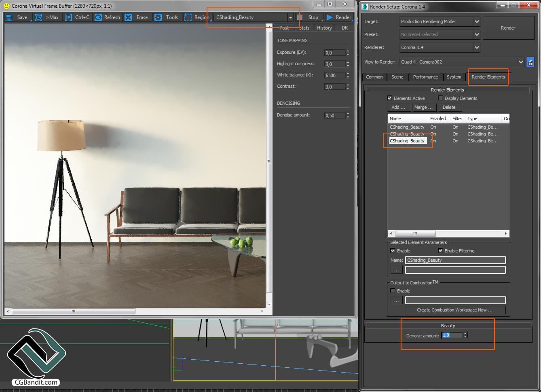Image resolution: width=541 pixels, height=392 pixels.
Task: Click the Save disk icon in frame buffer
Action: pos(8,17)
